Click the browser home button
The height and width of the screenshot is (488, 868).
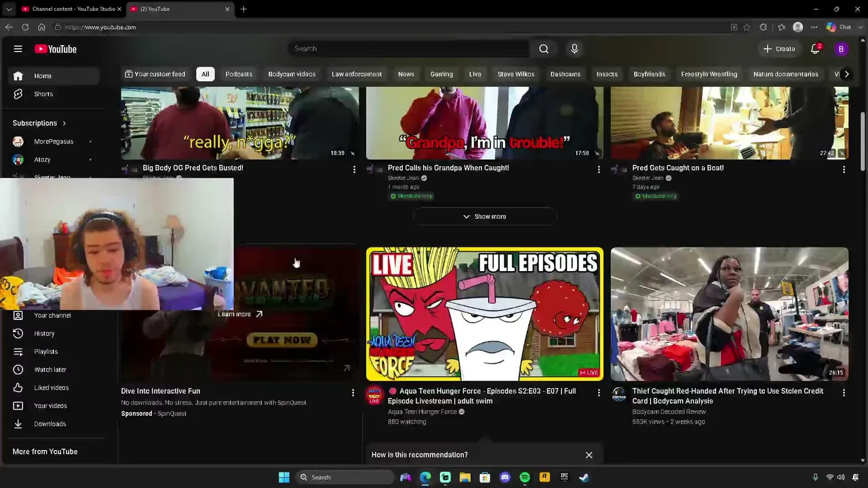(41, 27)
